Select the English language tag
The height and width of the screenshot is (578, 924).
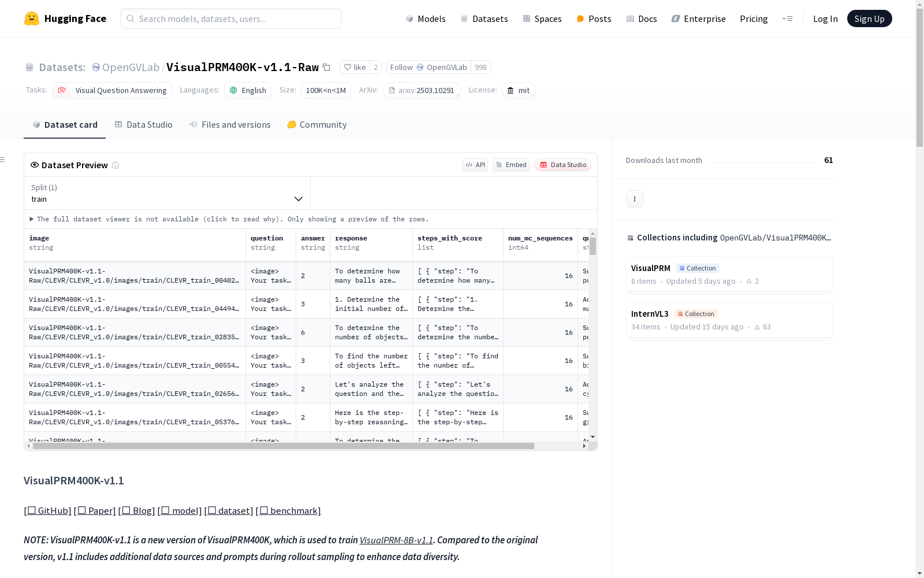248,90
